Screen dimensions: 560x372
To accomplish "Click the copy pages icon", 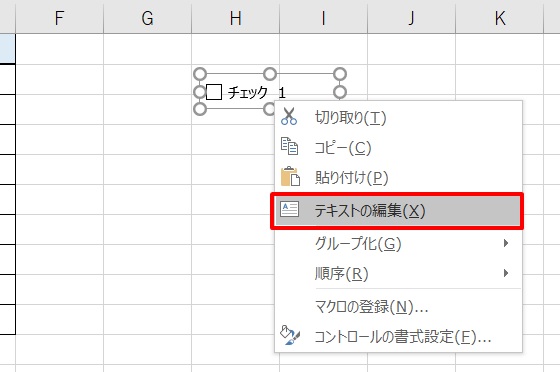I will pos(289,146).
